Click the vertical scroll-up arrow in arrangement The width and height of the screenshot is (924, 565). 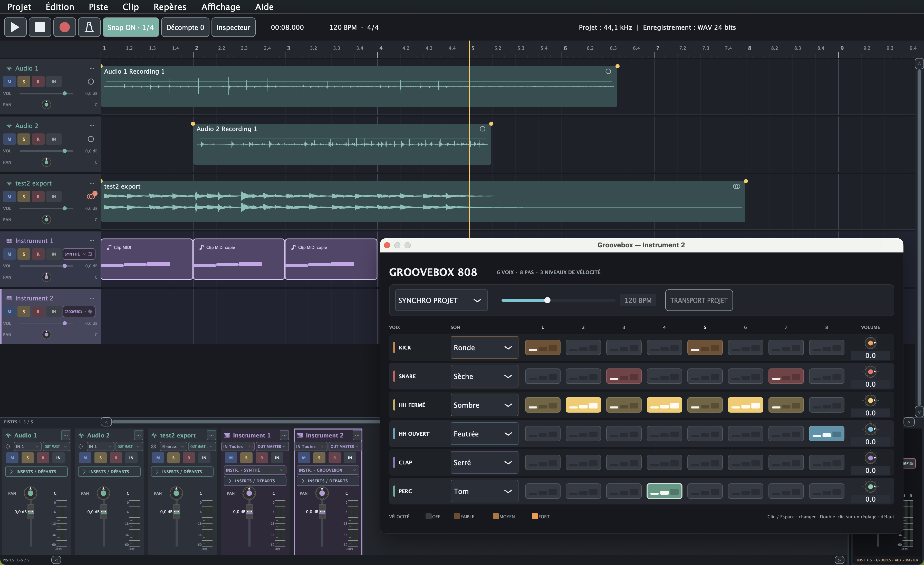click(919, 63)
